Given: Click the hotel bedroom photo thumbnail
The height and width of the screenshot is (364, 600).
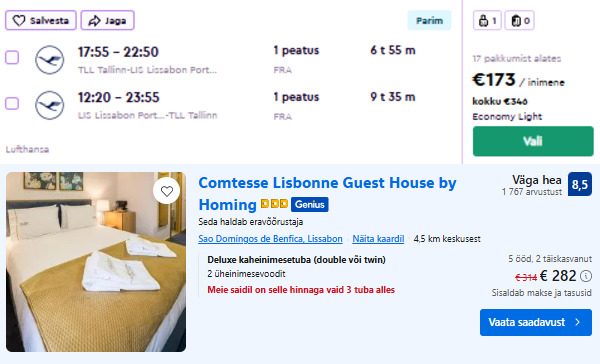Looking at the screenshot, I should tap(96, 262).
